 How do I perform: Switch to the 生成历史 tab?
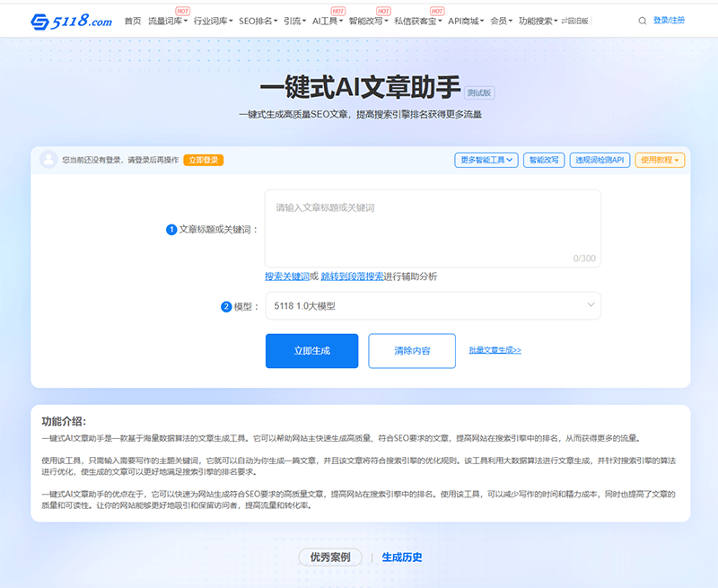402,557
